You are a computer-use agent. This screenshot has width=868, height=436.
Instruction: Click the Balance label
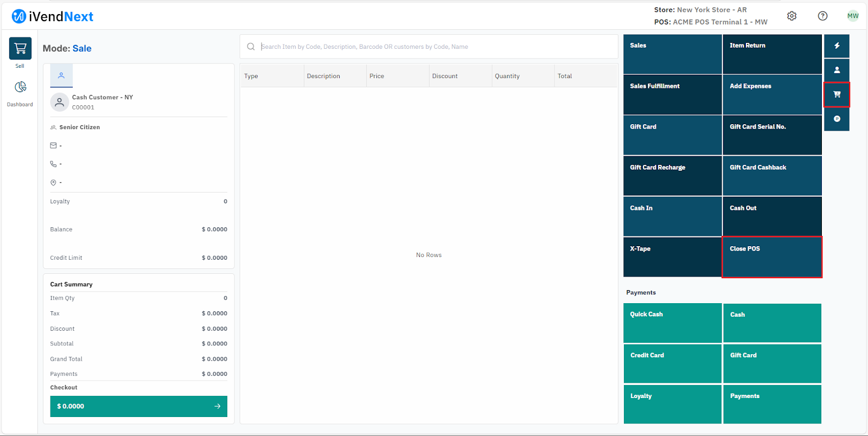tap(61, 229)
